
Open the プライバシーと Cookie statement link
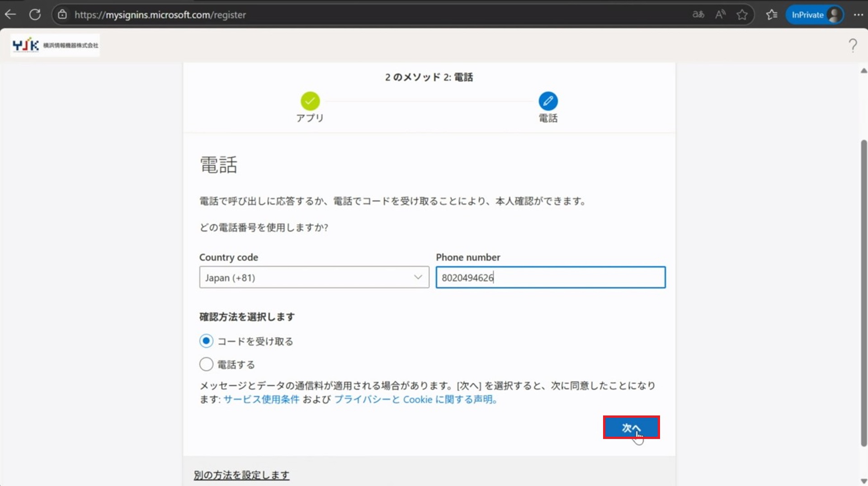coord(415,399)
